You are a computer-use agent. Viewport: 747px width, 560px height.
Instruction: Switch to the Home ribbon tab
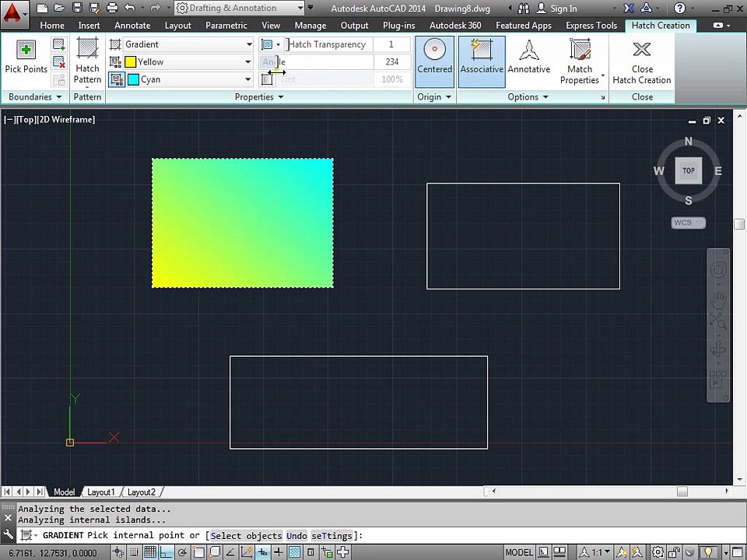coord(52,25)
